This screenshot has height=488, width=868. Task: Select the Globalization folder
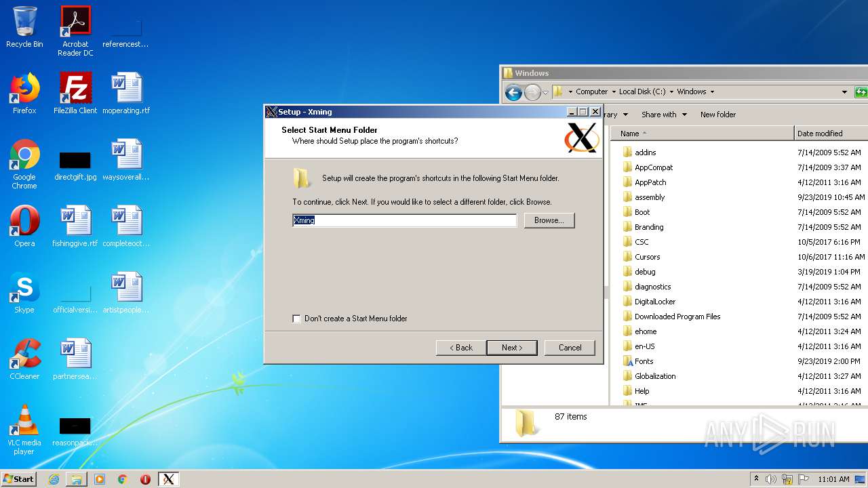655,376
